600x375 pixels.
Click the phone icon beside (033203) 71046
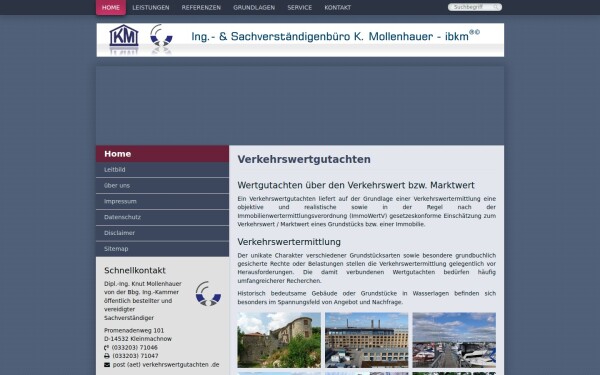pyautogui.click(x=107, y=347)
